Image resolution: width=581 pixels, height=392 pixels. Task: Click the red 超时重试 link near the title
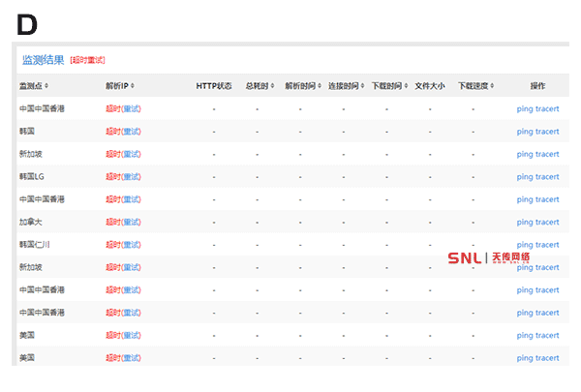[87, 60]
